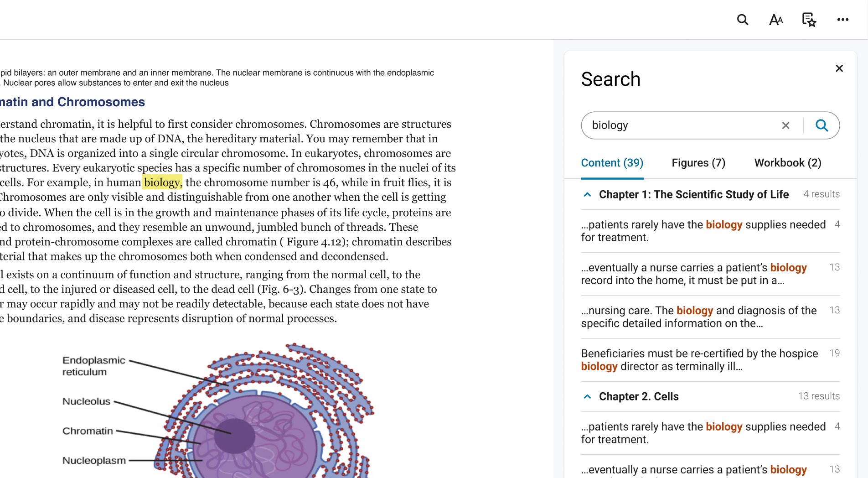This screenshot has height=478, width=868.
Task: Select the Content (39) tab
Action: click(612, 163)
